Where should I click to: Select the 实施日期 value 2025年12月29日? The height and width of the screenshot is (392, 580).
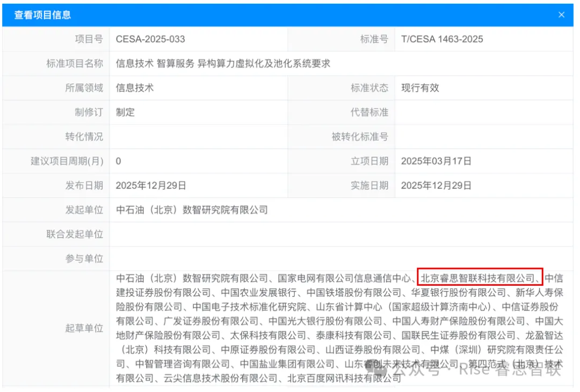(436, 186)
